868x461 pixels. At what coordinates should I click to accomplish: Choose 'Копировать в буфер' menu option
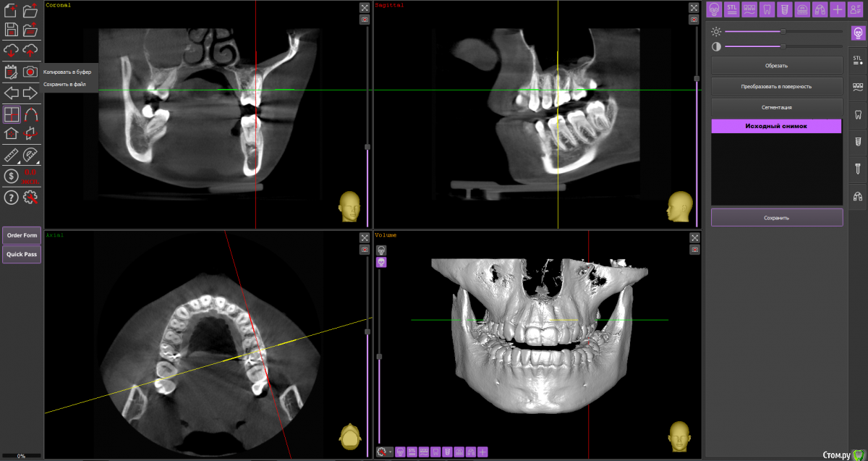[x=67, y=72]
